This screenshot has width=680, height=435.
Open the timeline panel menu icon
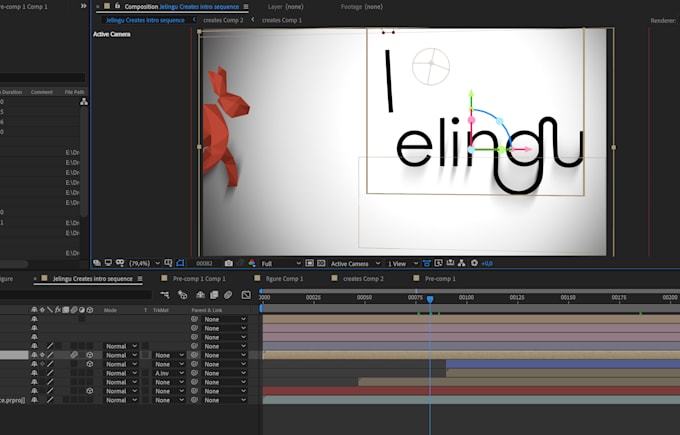140,278
